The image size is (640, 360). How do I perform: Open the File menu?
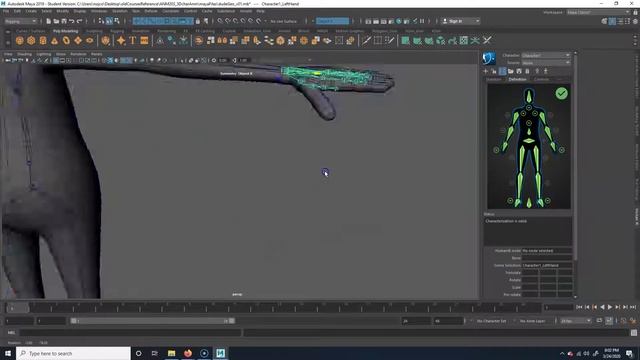[x=6, y=11]
